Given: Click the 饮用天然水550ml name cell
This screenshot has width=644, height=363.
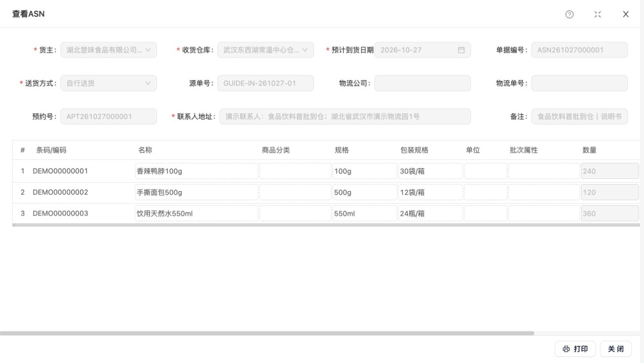Looking at the screenshot, I should (x=196, y=213).
